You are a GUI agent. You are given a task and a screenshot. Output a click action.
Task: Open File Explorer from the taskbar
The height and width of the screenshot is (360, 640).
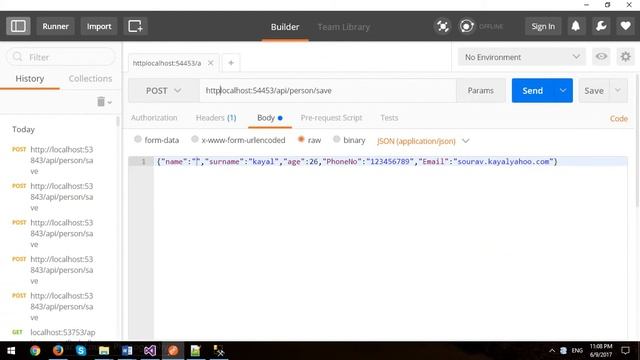[104, 351]
